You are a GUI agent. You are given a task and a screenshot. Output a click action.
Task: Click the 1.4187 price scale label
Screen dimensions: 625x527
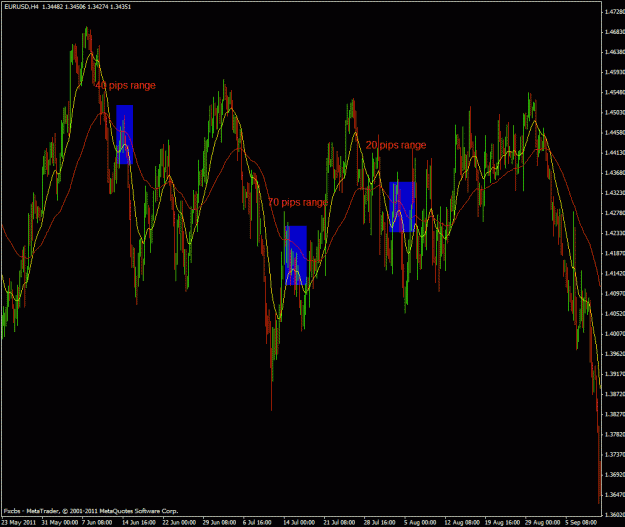[x=615, y=254]
